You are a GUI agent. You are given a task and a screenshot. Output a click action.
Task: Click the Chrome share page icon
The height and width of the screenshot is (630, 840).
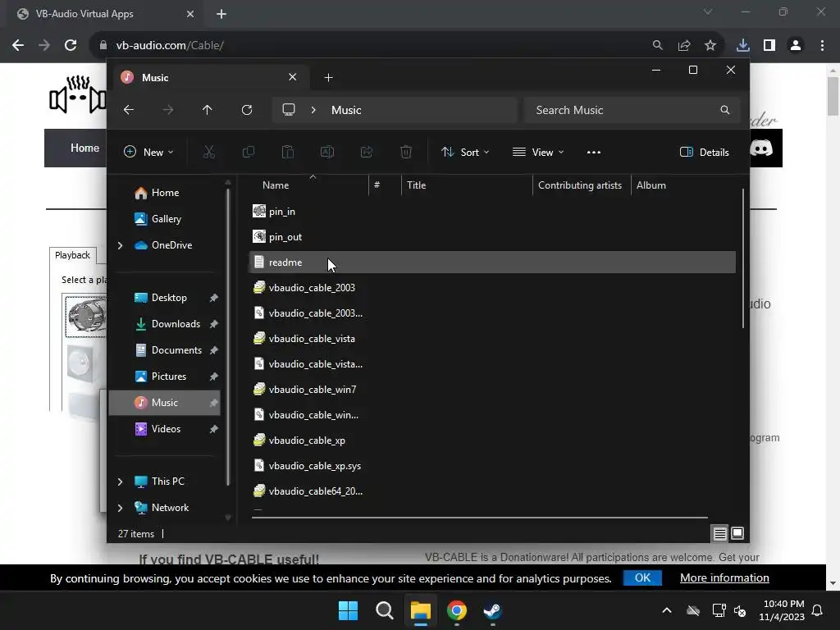pos(684,45)
